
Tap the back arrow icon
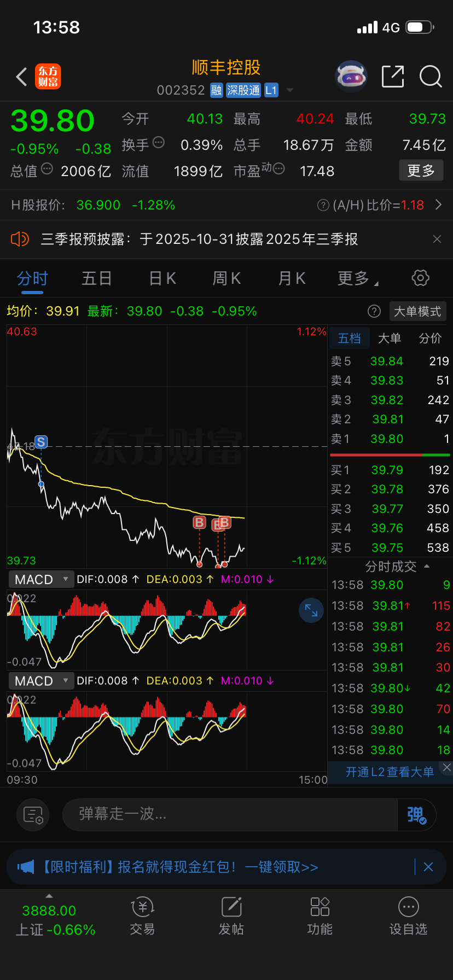click(x=22, y=77)
